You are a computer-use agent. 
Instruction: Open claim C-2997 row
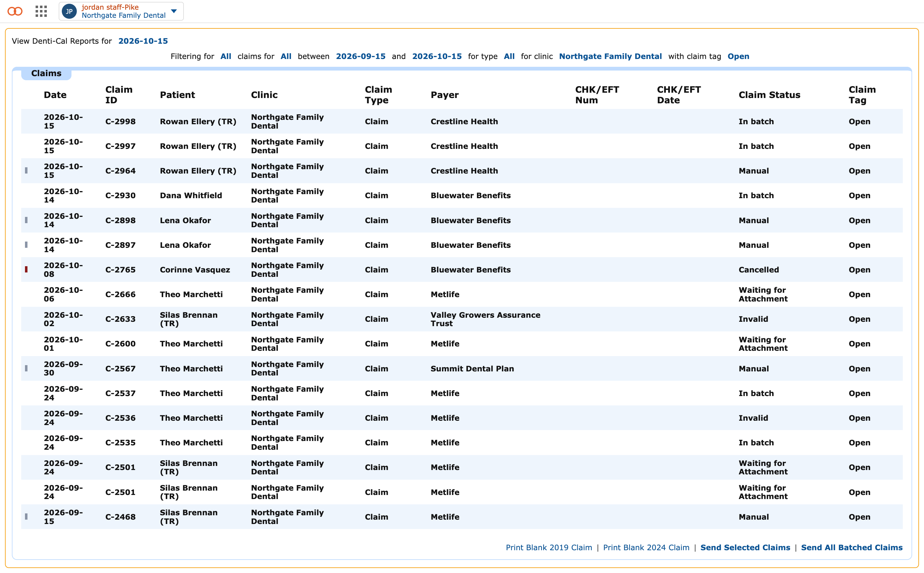[x=462, y=146]
